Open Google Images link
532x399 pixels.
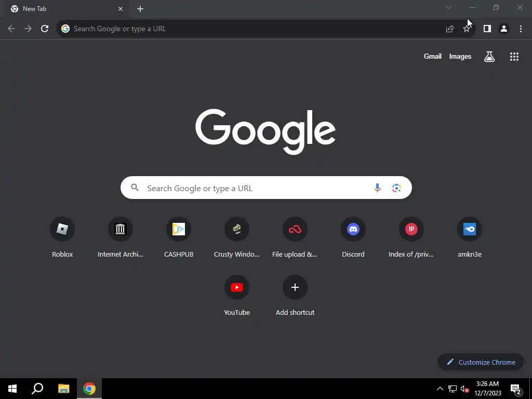click(460, 56)
